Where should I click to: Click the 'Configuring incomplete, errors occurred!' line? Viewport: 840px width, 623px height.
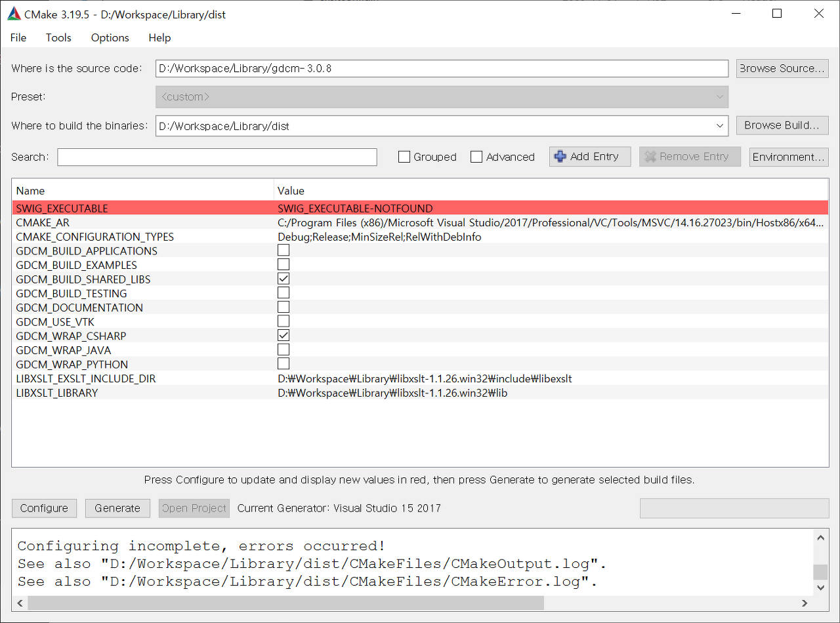[201, 546]
